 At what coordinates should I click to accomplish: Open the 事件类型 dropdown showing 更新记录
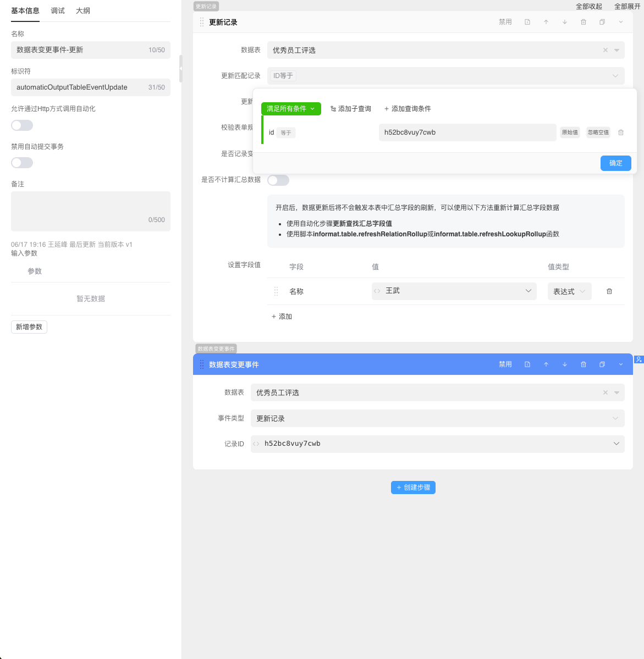tap(437, 418)
